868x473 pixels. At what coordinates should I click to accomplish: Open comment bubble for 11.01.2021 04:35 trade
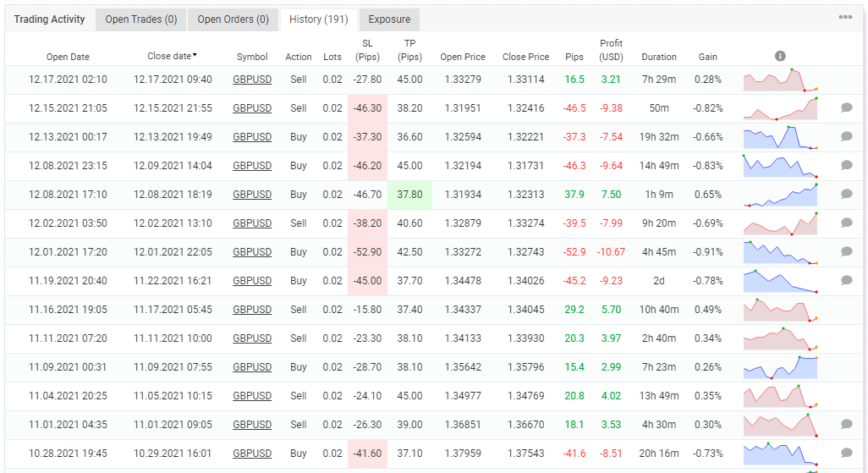(846, 424)
